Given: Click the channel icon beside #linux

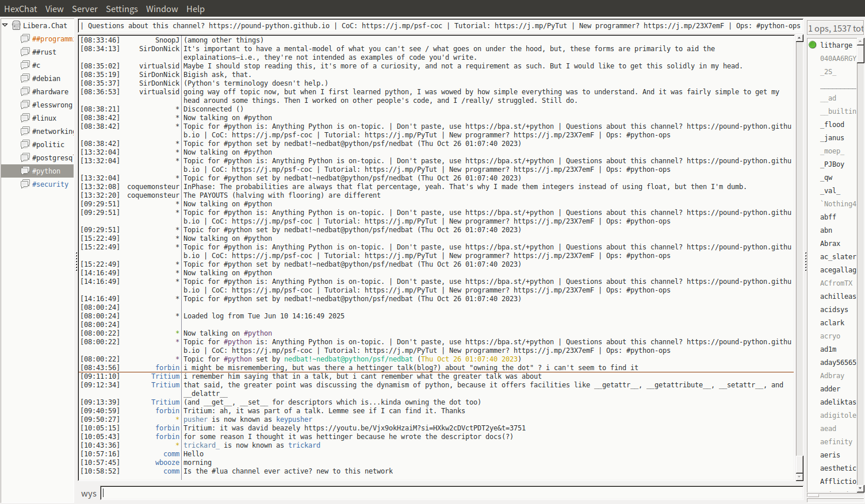Looking at the screenshot, I should click(x=25, y=118).
